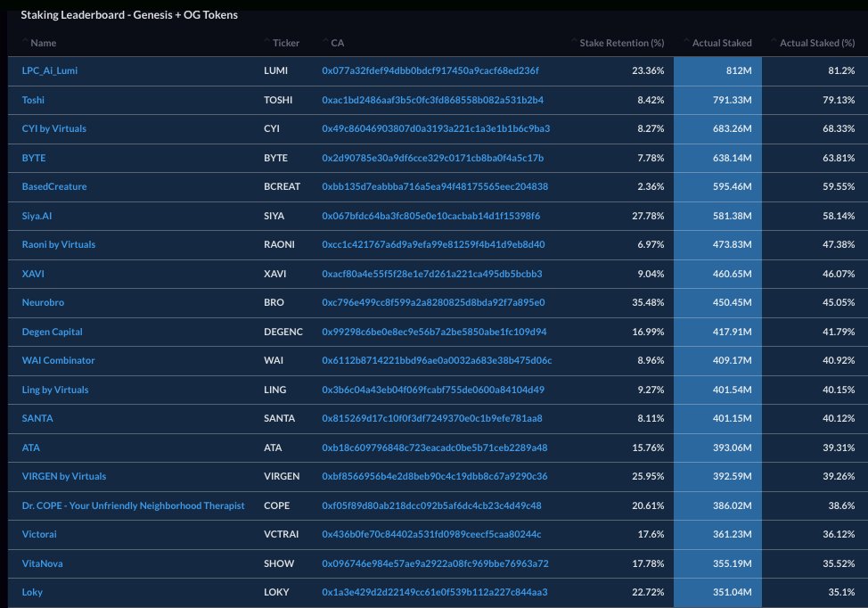Open Dr. COPE Unfriendly Neighborhood Therapist link
Image resolution: width=868 pixels, height=608 pixels.
[x=133, y=505]
